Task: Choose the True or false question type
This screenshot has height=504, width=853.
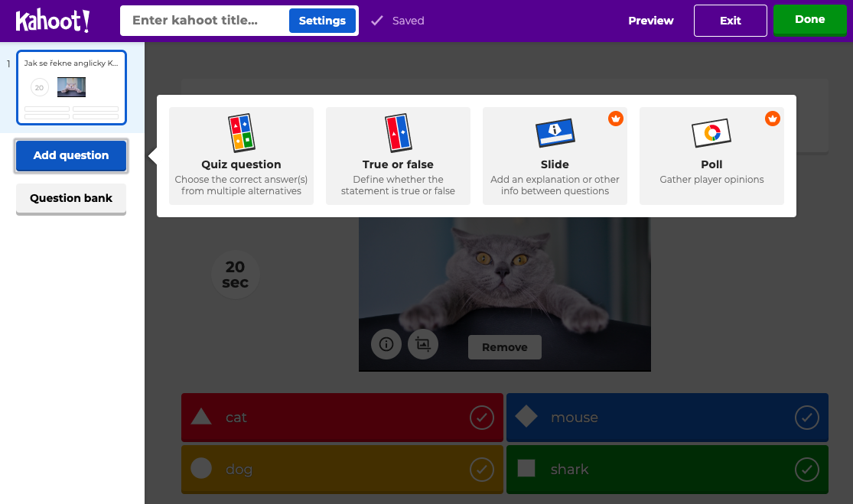Action: pyautogui.click(x=399, y=156)
